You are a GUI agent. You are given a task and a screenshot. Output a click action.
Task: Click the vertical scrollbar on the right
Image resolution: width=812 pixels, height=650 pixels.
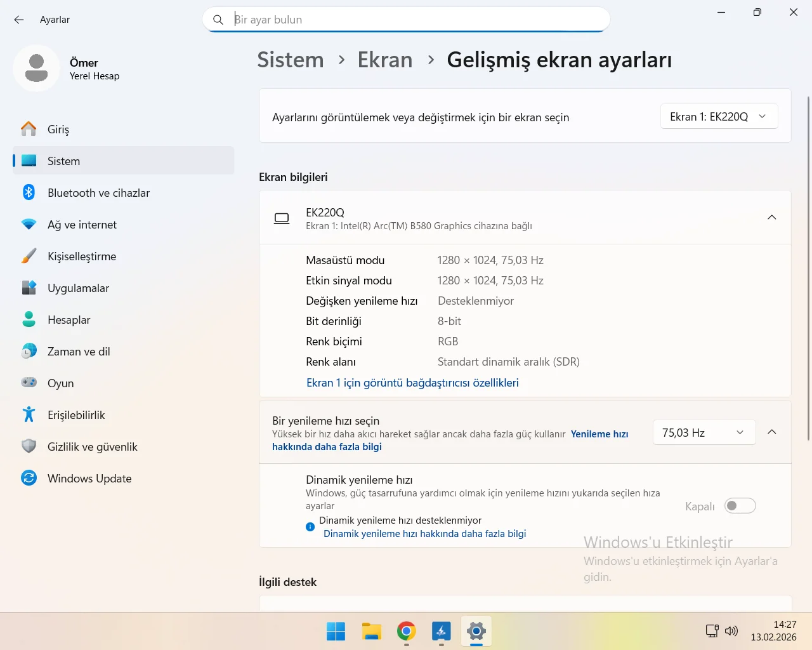(808, 268)
